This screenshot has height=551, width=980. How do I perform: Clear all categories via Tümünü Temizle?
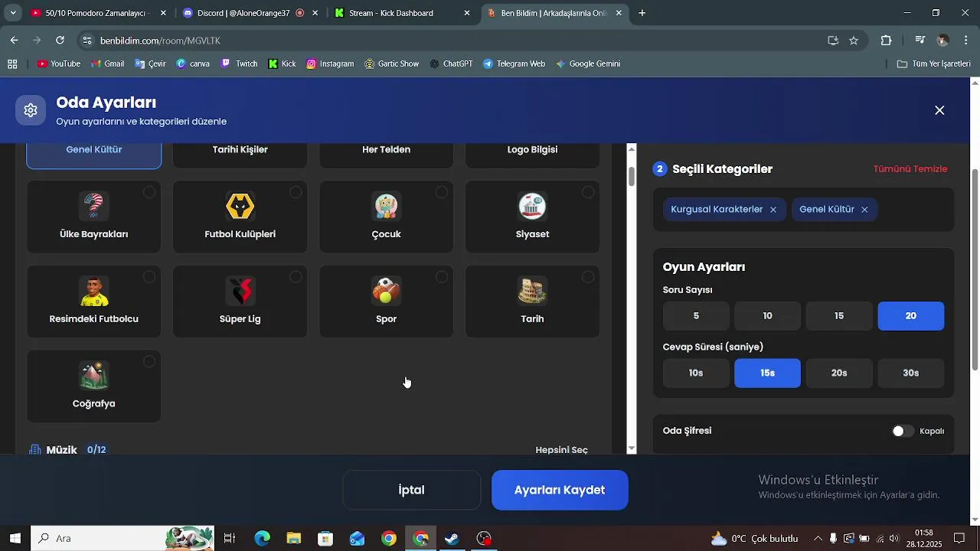[x=910, y=169]
